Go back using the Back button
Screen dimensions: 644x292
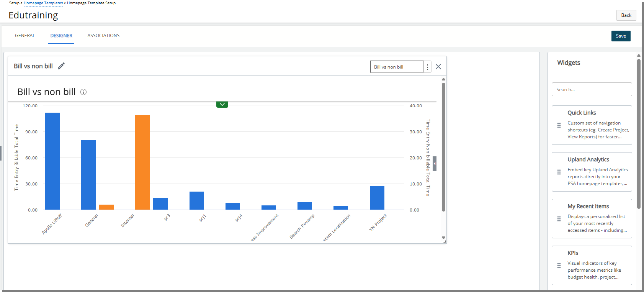click(626, 15)
